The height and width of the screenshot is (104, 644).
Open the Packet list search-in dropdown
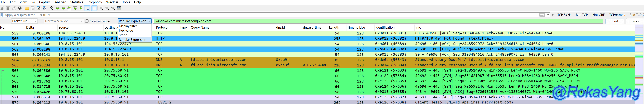[24, 21]
